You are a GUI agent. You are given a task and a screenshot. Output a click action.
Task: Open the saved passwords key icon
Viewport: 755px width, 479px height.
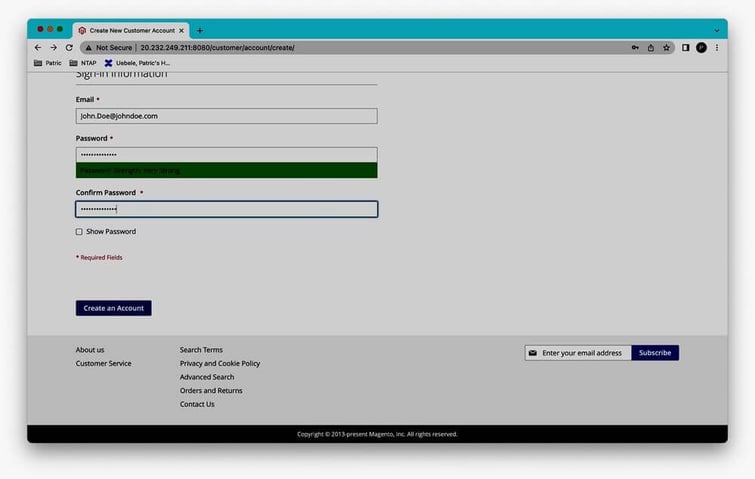(x=635, y=47)
